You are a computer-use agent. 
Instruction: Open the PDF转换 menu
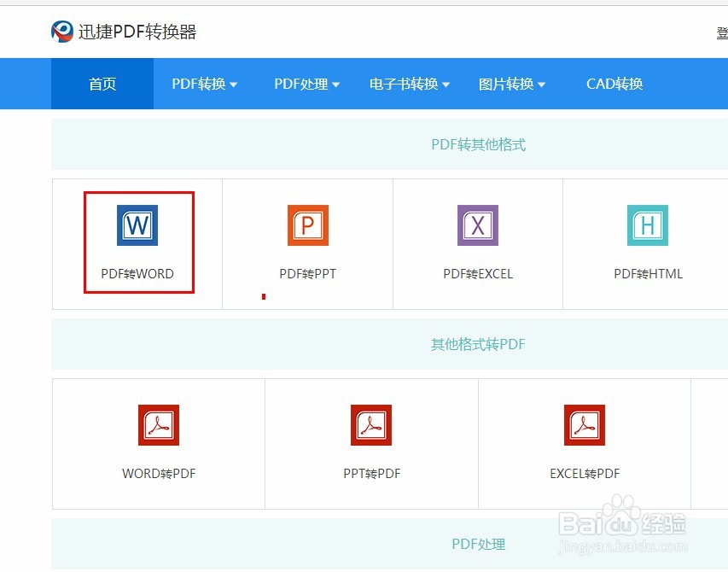click(x=204, y=84)
